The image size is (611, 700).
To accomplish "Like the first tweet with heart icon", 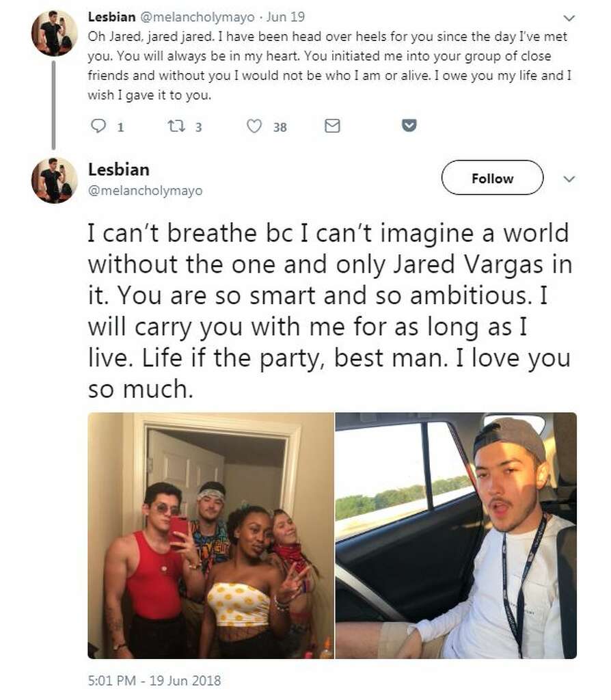I will [254, 126].
